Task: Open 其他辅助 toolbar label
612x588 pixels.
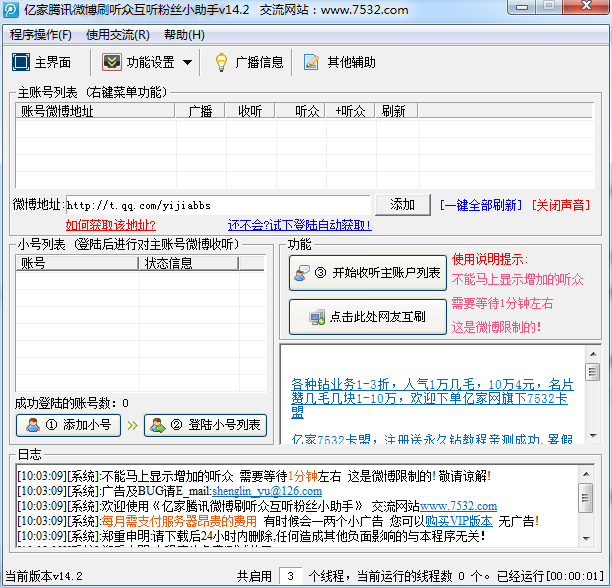Action: [x=351, y=62]
